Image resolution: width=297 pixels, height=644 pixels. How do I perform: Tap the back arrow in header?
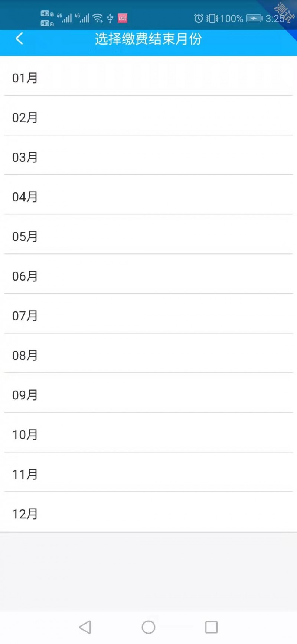[x=19, y=38]
